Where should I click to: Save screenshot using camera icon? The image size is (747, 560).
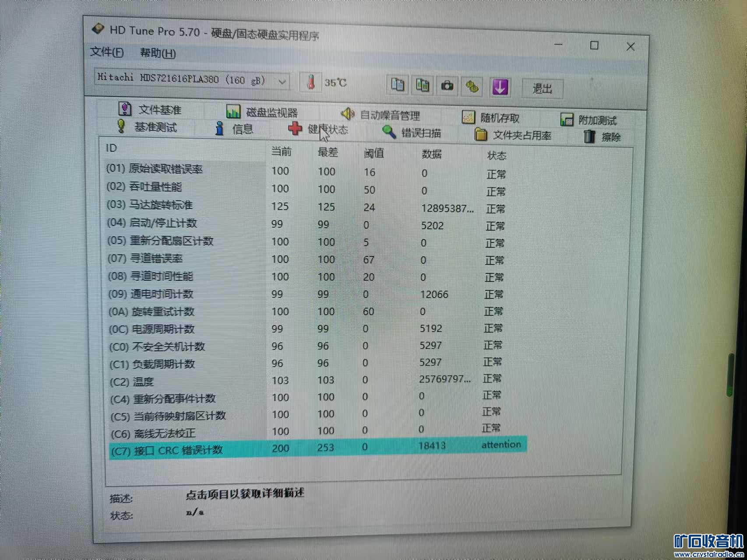[x=447, y=86]
